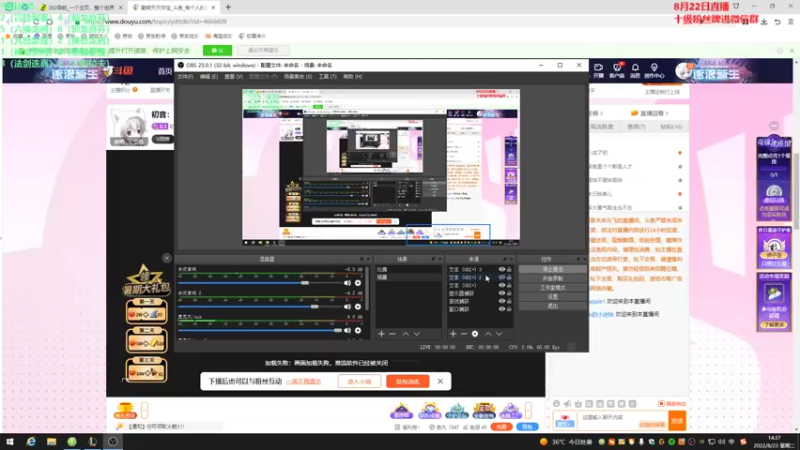
Task: Open OBS 编辑(E) menu
Action: tap(209, 77)
